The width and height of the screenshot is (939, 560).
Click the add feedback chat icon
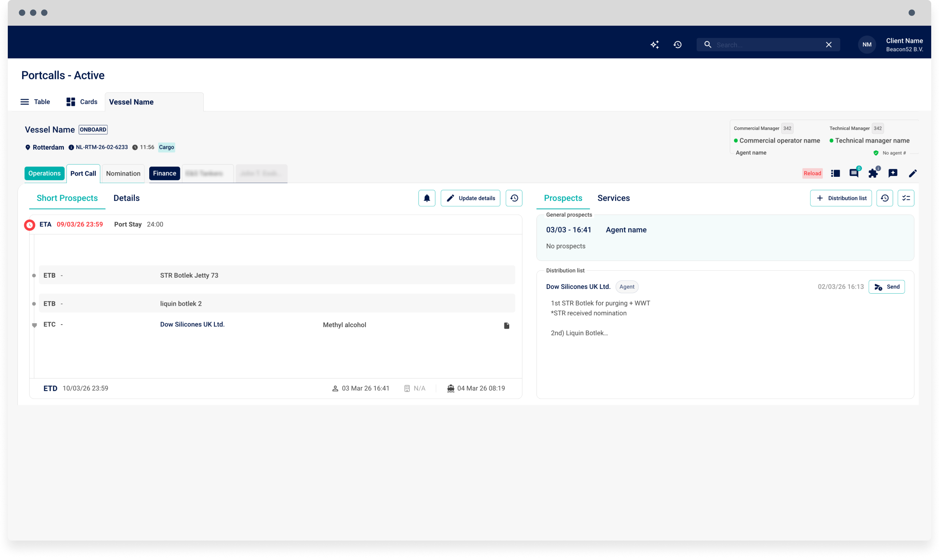click(x=893, y=173)
